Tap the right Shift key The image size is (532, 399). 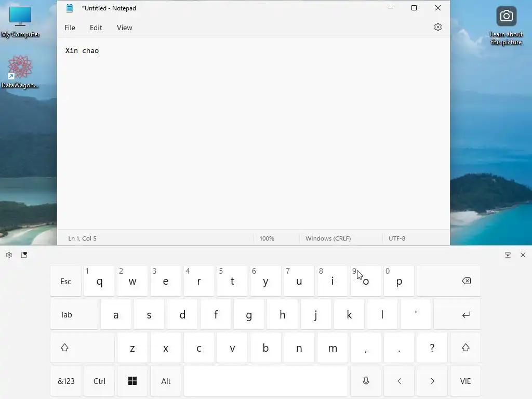click(465, 348)
